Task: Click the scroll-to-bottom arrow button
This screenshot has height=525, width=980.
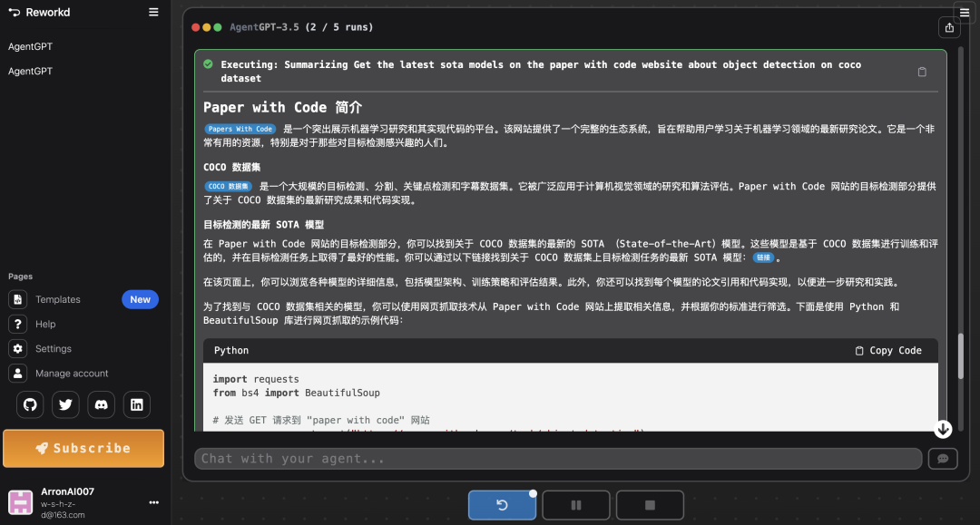Action: point(943,429)
